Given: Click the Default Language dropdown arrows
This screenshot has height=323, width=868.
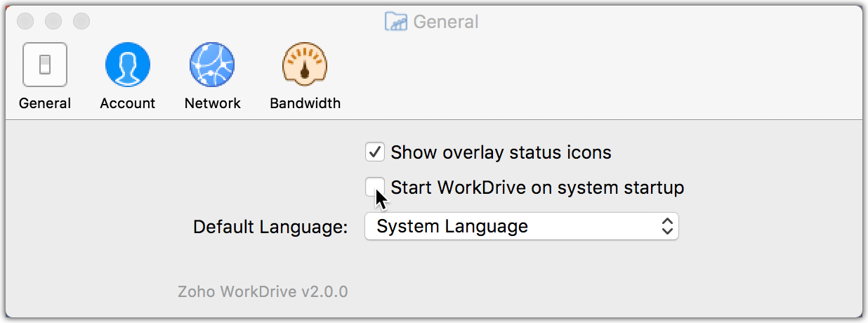Looking at the screenshot, I should coord(667,226).
